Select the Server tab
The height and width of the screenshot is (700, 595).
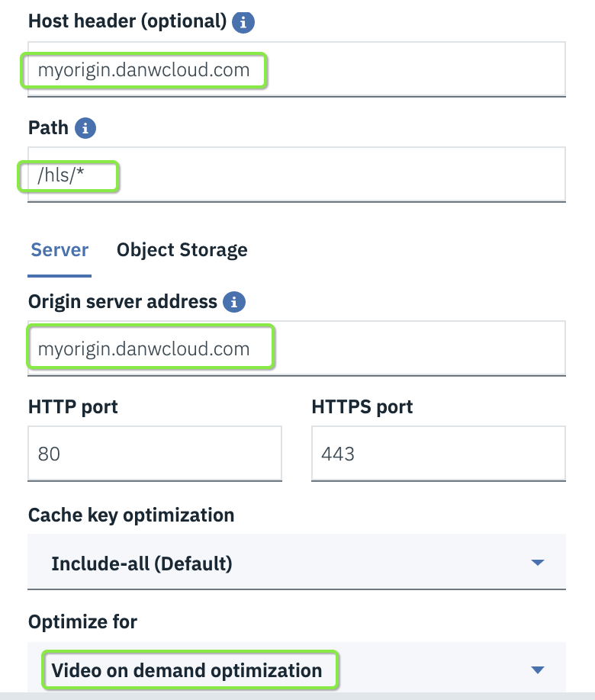coord(59,249)
